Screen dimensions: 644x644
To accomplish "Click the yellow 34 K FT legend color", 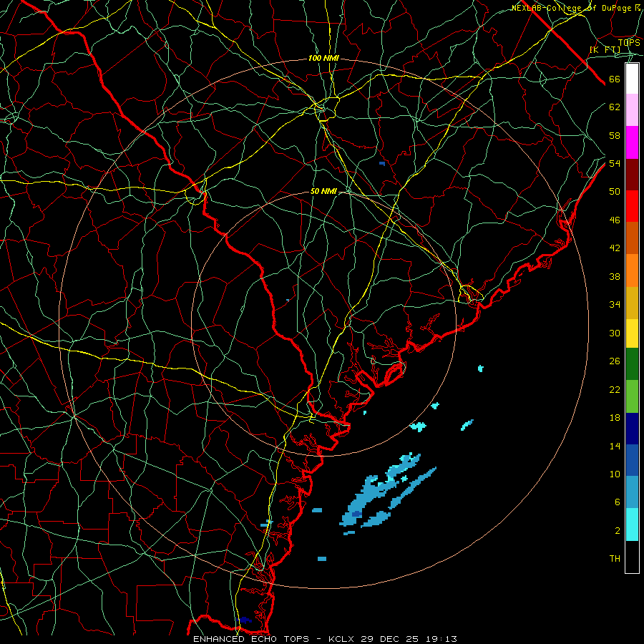I will tap(632, 333).
